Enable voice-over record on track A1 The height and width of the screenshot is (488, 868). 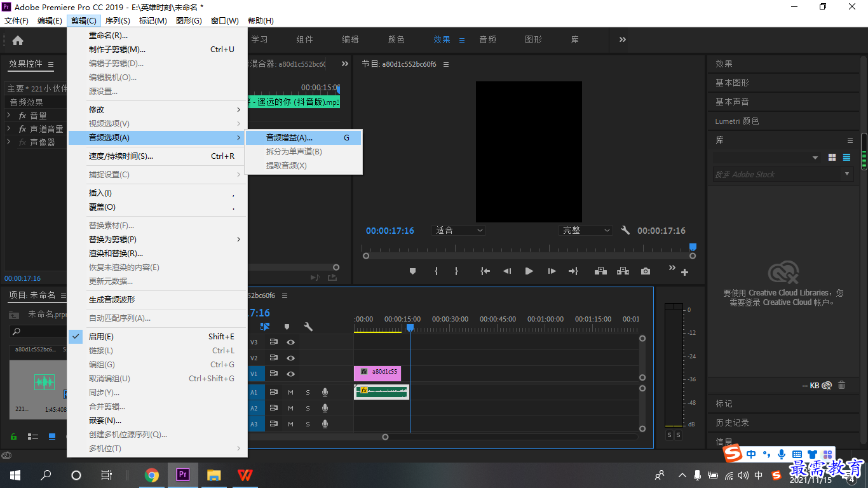325,393
